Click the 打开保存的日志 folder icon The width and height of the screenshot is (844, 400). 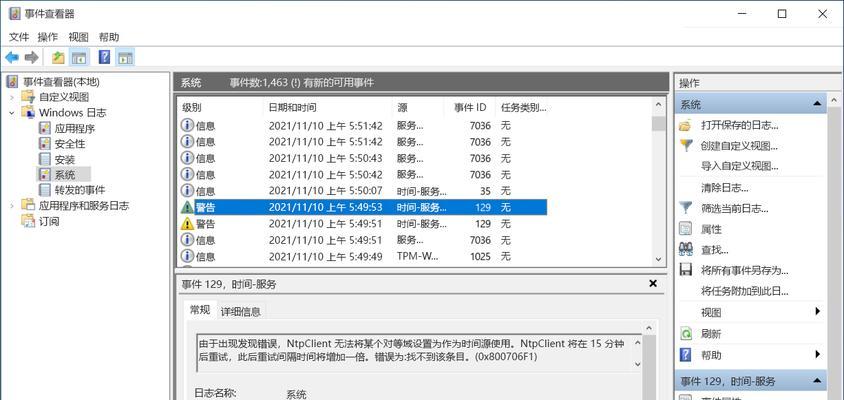pos(686,126)
